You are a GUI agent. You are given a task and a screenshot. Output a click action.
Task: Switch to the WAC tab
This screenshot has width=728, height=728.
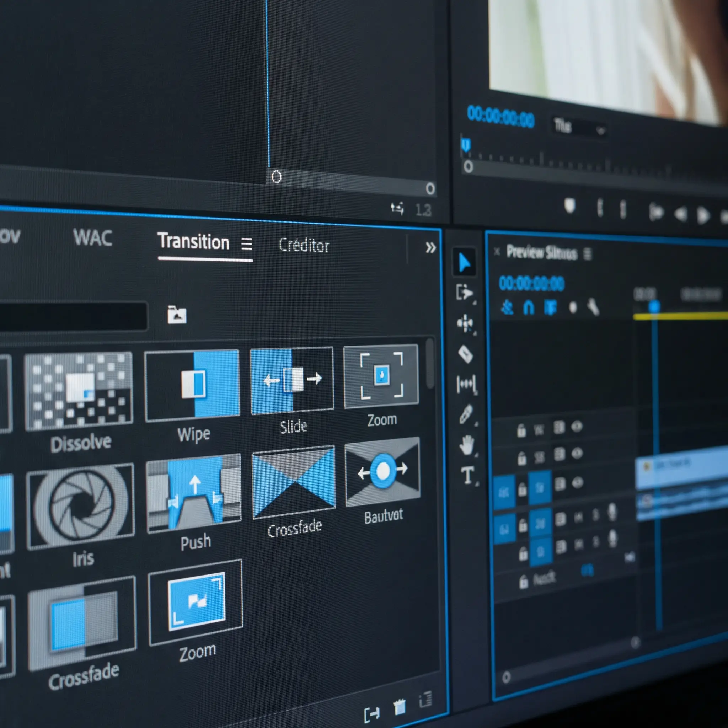93,237
